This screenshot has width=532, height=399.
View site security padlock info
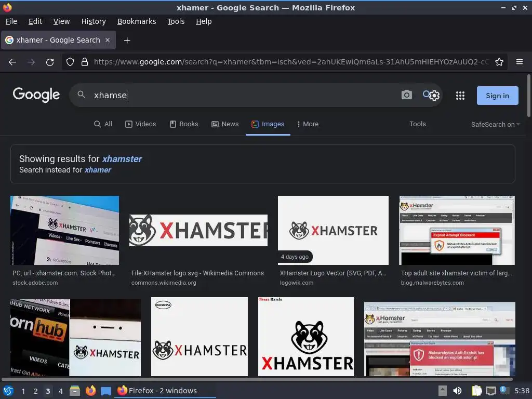click(x=85, y=62)
